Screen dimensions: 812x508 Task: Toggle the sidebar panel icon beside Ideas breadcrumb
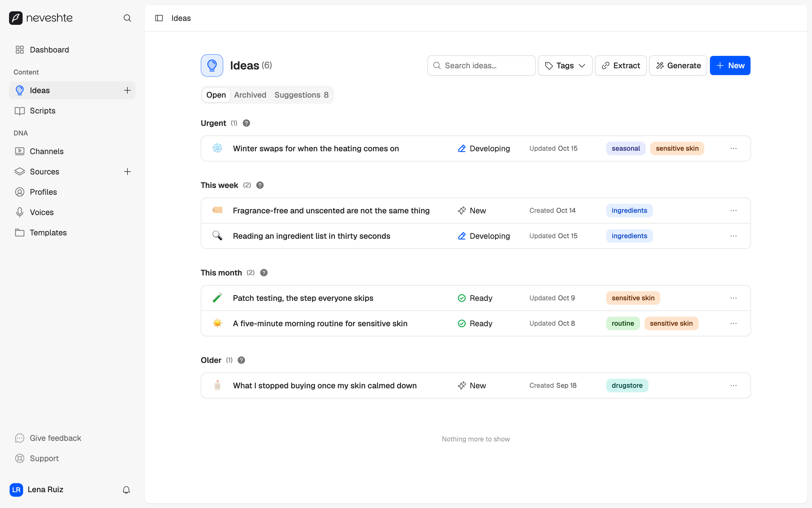point(159,18)
